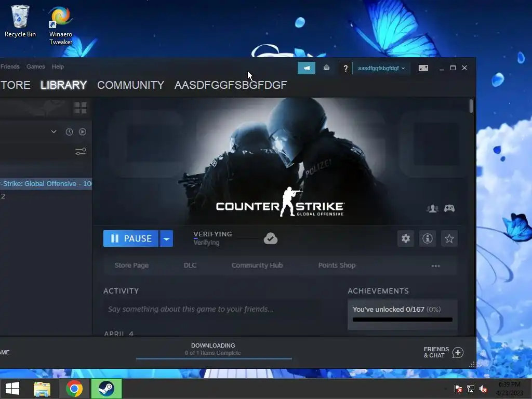Click the network tray icon

coord(470,389)
